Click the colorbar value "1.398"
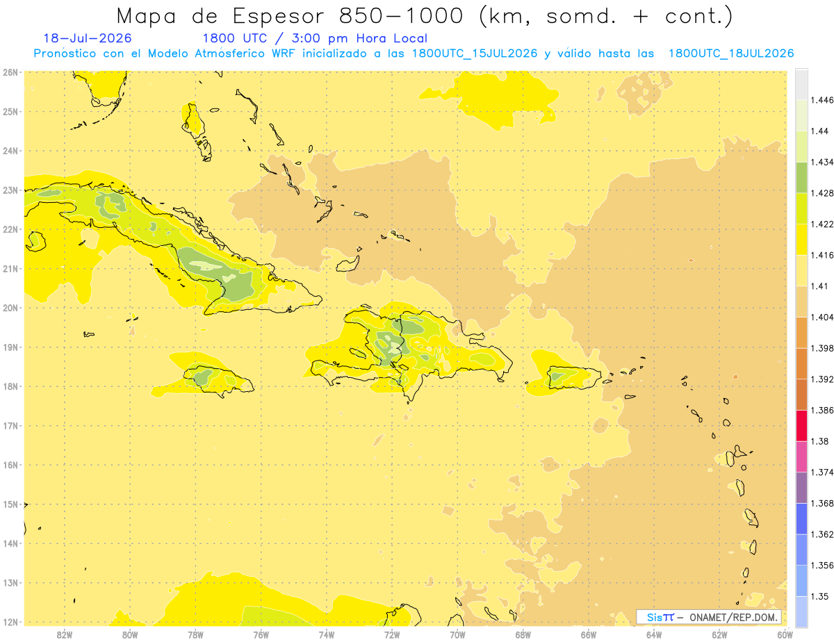The height and width of the screenshot is (644, 834). [821, 348]
